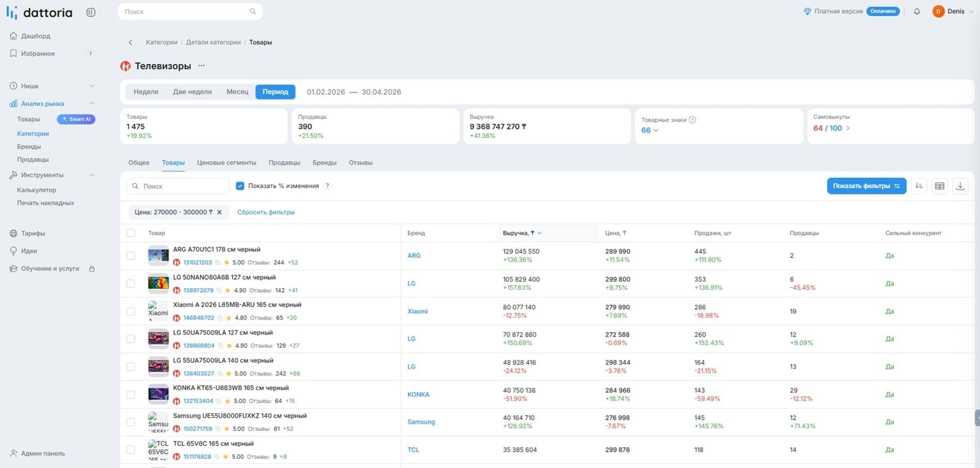Tick the select-all checkbox in table header

coord(131,233)
